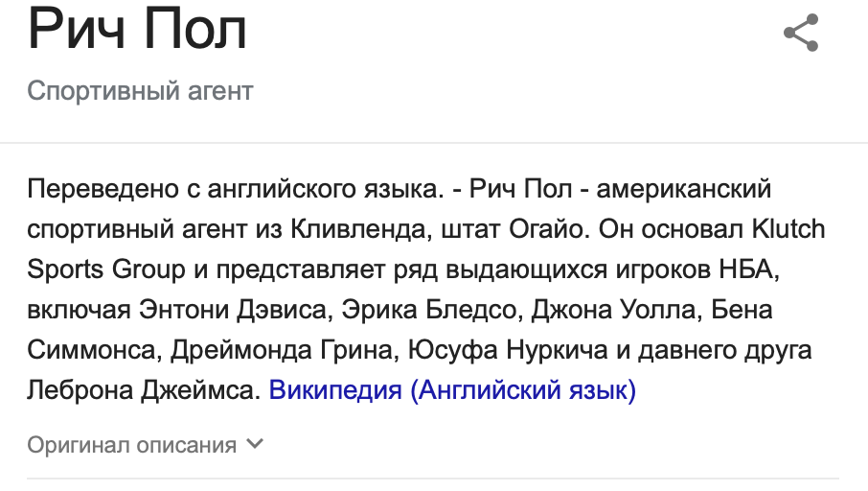Click the chevron next to Оригинал описания
Image resolution: width=868 pixels, height=491 pixels.
pyautogui.click(x=255, y=444)
